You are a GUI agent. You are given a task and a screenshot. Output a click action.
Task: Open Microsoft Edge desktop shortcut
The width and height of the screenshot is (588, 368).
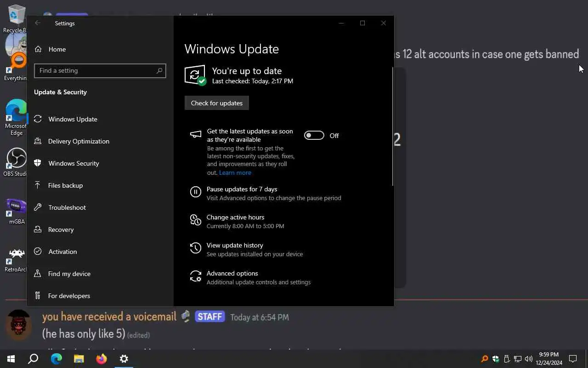pyautogui.click(x=16, y=117)
